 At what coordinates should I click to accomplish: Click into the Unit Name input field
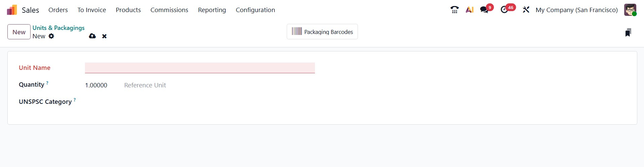click(x=200, y=68)
